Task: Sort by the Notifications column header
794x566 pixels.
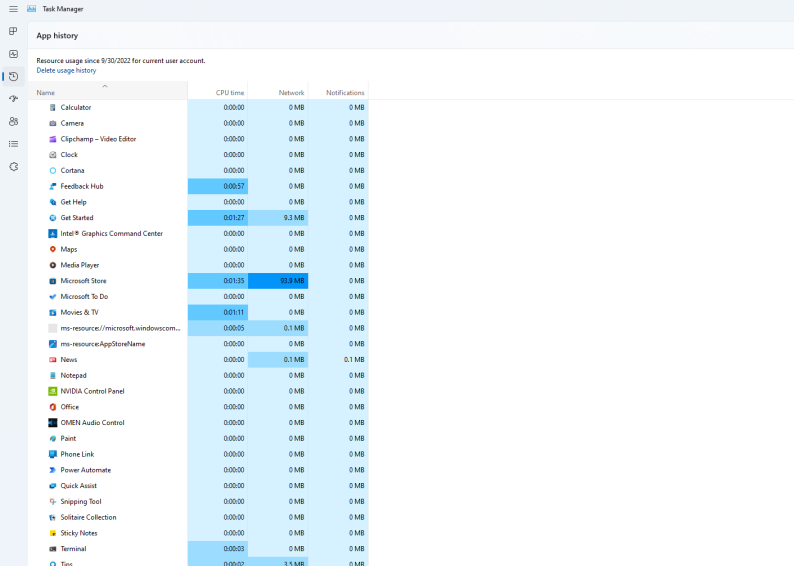Action: click(x=338, y=93)
